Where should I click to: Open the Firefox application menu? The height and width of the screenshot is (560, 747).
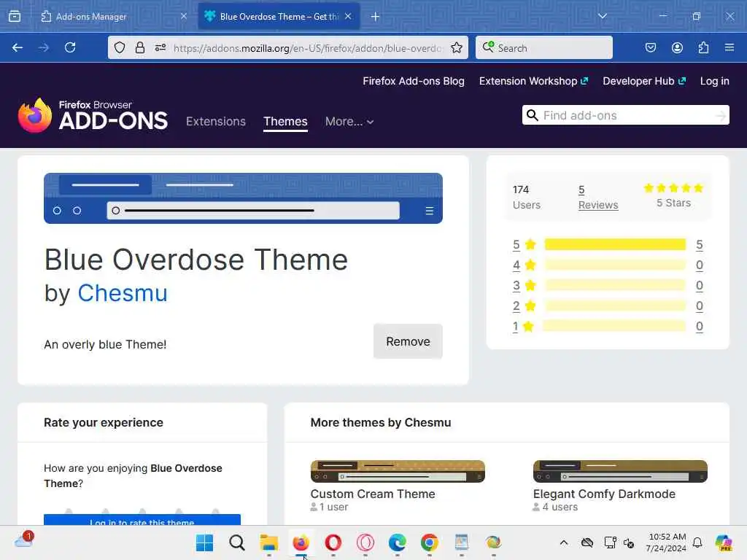point(729,47)
